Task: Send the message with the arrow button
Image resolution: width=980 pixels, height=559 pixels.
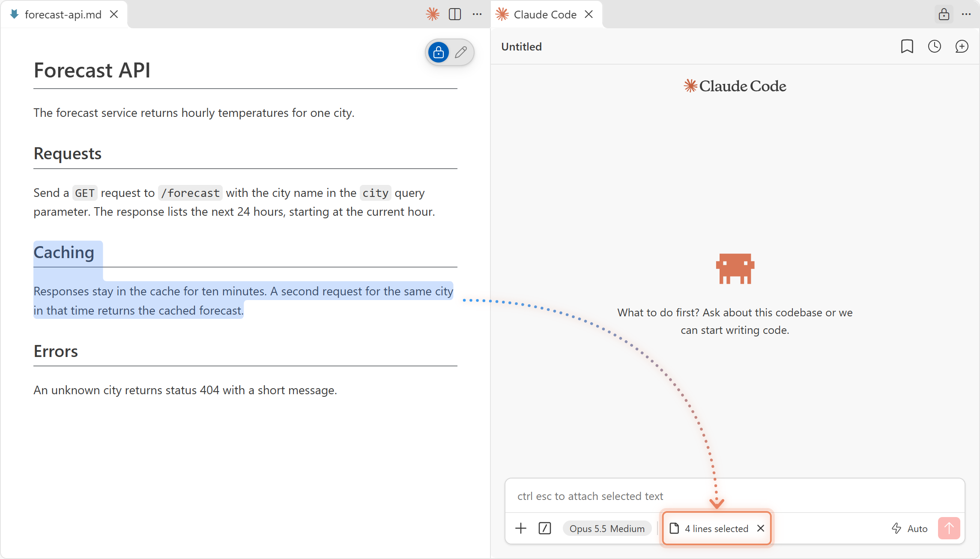Action: (949, 528)
